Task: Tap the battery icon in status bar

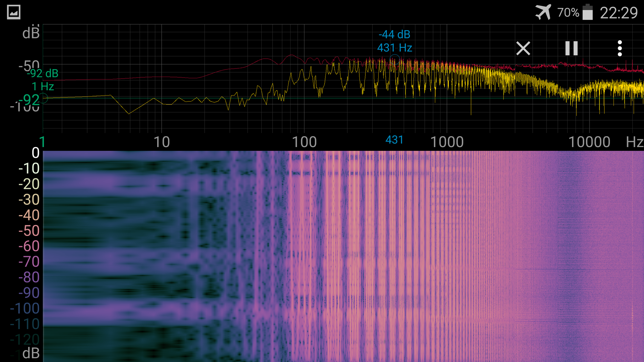Action: 587,13
